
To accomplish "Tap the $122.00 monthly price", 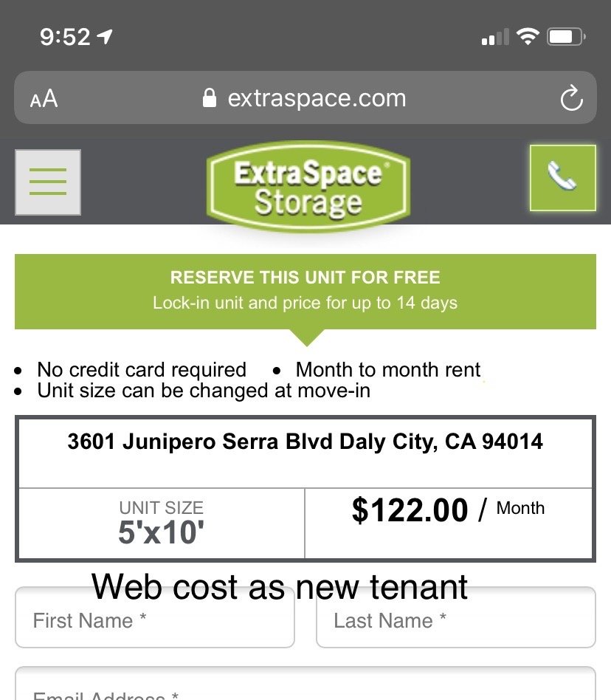I will tap(410, 510).
